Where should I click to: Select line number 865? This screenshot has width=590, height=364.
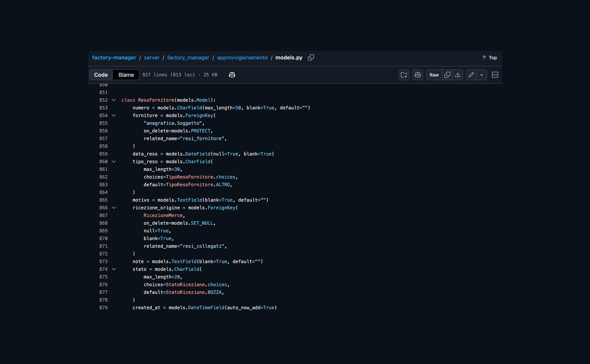[x=103, y=200]
